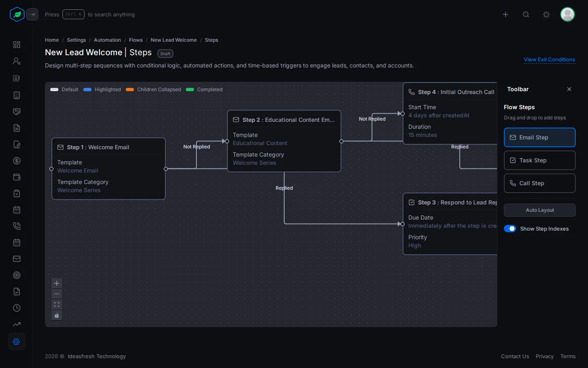Image resolution: width=588 pixels, height=368 pixels.
Task: Open search with the magnifier icon
Action: (526, 15)
